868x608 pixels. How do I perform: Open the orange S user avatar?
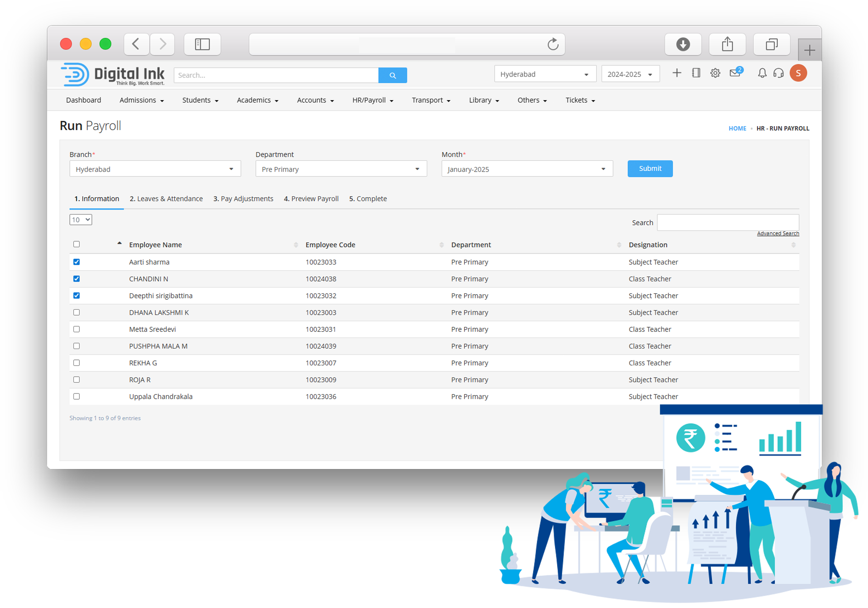click(798, 73)
